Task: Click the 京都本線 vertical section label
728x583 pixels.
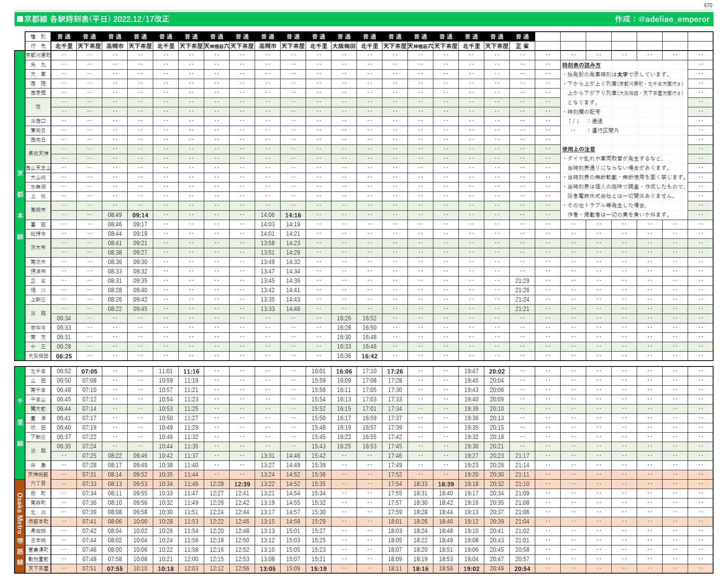Action: pos(20,205)
